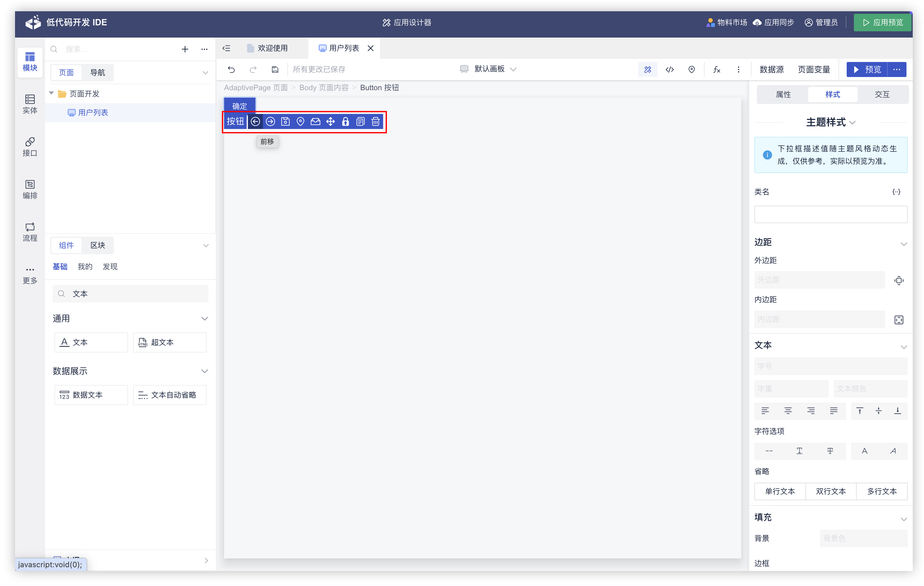Open the 实体 entity panel in sidebar
Screen dimensions: 924x586
(30, 104)
